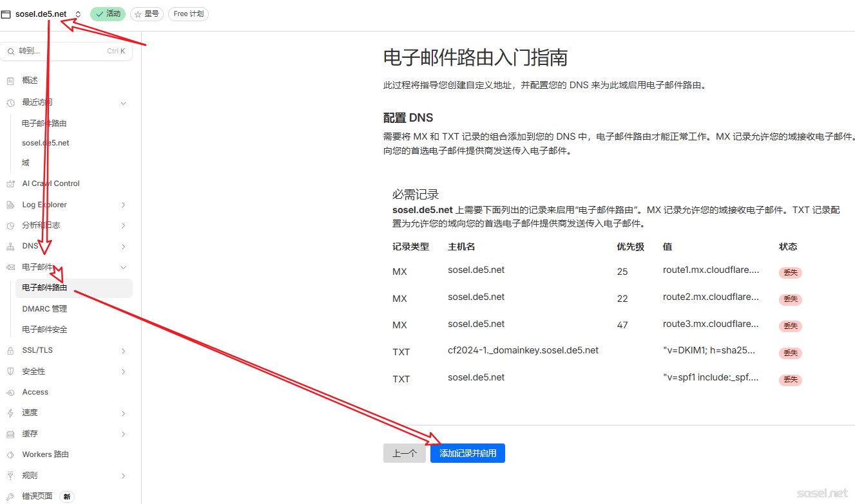Click the cache (缓存) icon in sidebar
The image size is (855, 504).
(x=10, y=434)
